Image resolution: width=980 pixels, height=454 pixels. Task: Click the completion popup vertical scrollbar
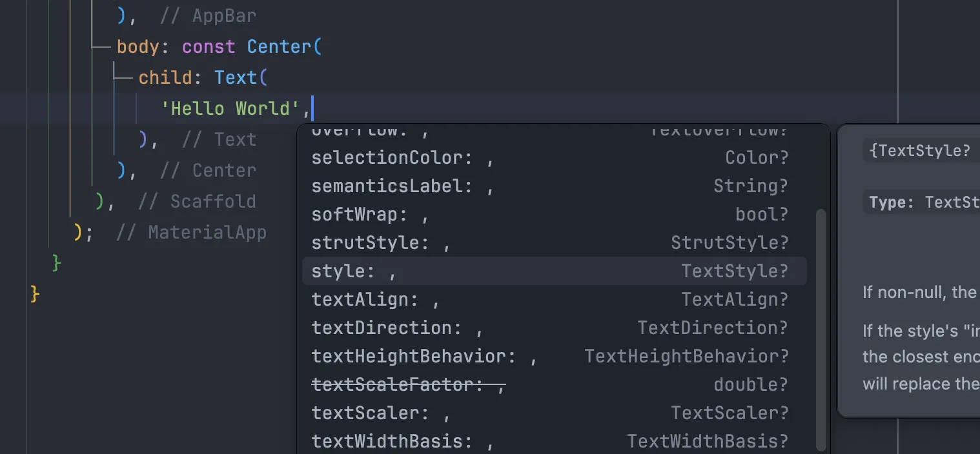[821, 329]
